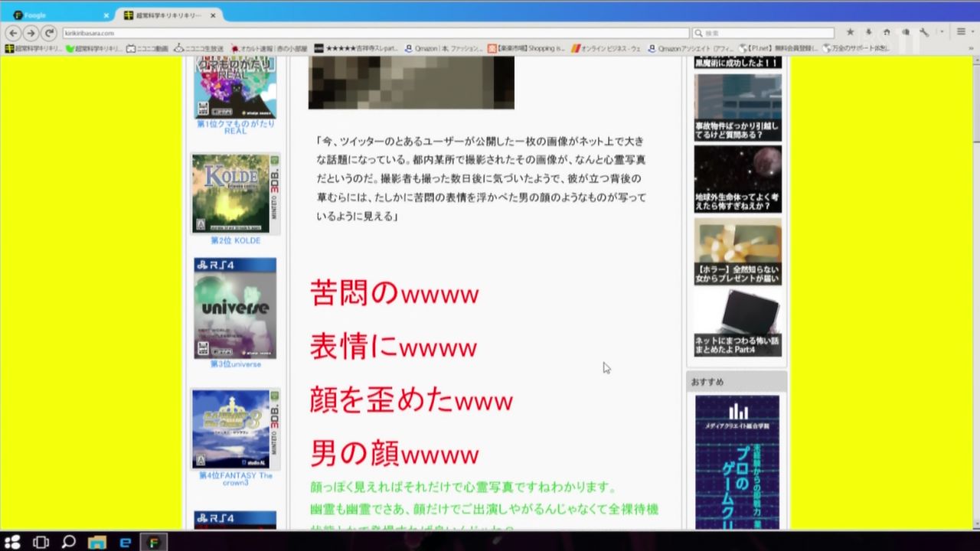Image resolution: width=980 pixels, height=551 pixels.
Task: Open the universe game cover thumbnail
Action: (235, 308)
